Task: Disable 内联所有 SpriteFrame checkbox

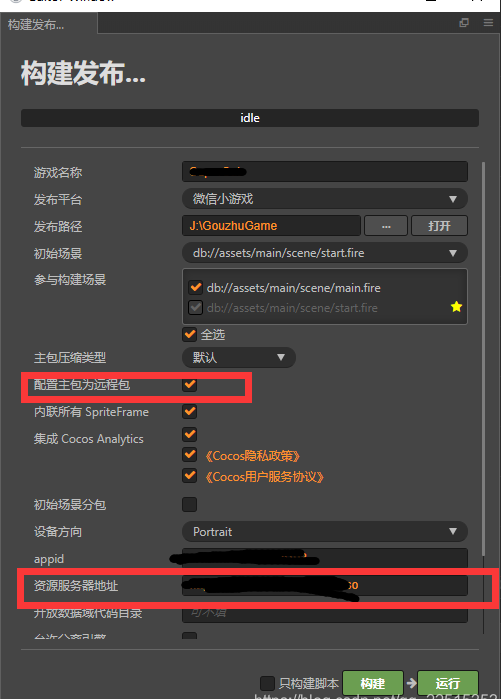Action: pyautogui.click(x=190, y=411)
